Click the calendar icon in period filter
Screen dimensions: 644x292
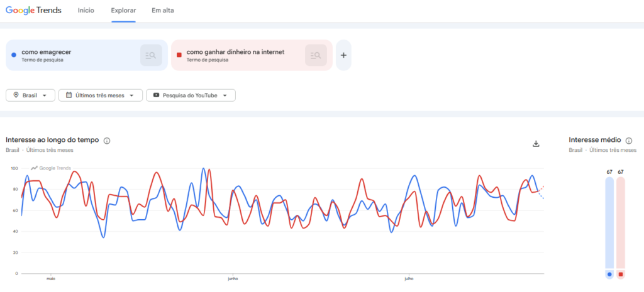[x=69, y=95]
